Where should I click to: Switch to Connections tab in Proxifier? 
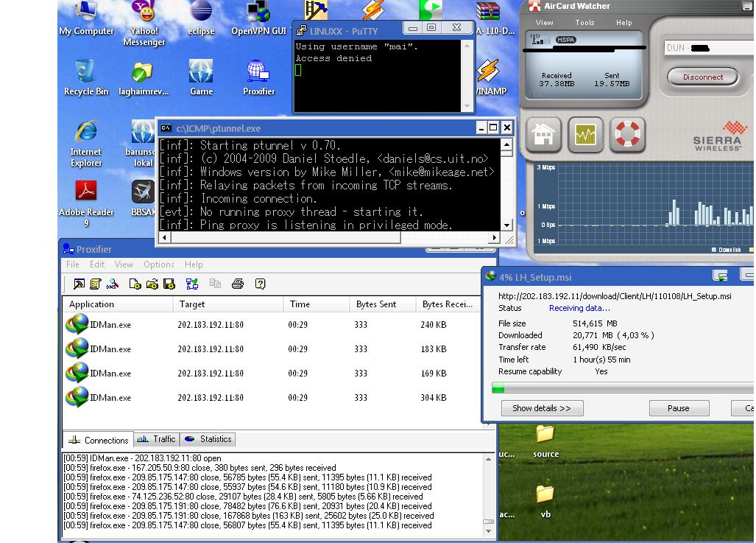click(99, 440)
